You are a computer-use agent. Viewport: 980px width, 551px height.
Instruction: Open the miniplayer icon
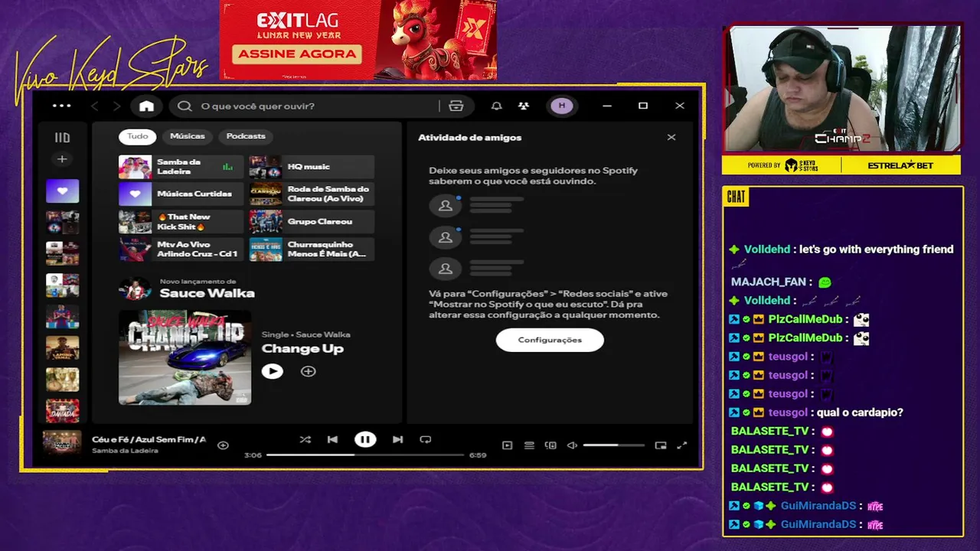[x=661, y=445]
